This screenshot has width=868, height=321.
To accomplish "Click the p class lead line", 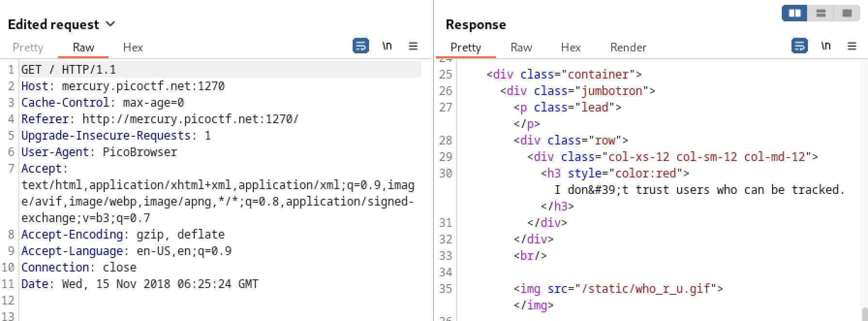I will point(568,108).
